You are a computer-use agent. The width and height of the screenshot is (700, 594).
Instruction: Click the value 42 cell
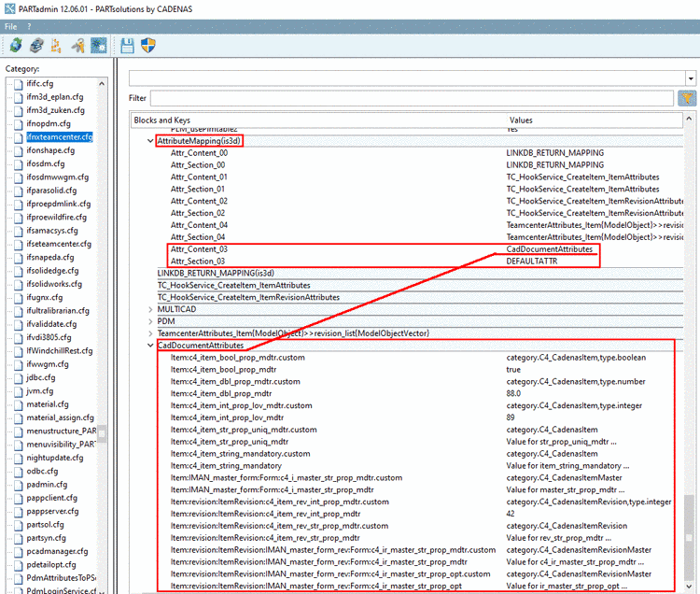tap(511, 514)
